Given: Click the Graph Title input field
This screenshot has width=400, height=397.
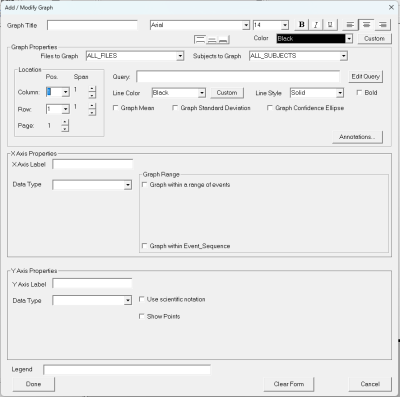Looking at the screenshot, I should [92, 25].
